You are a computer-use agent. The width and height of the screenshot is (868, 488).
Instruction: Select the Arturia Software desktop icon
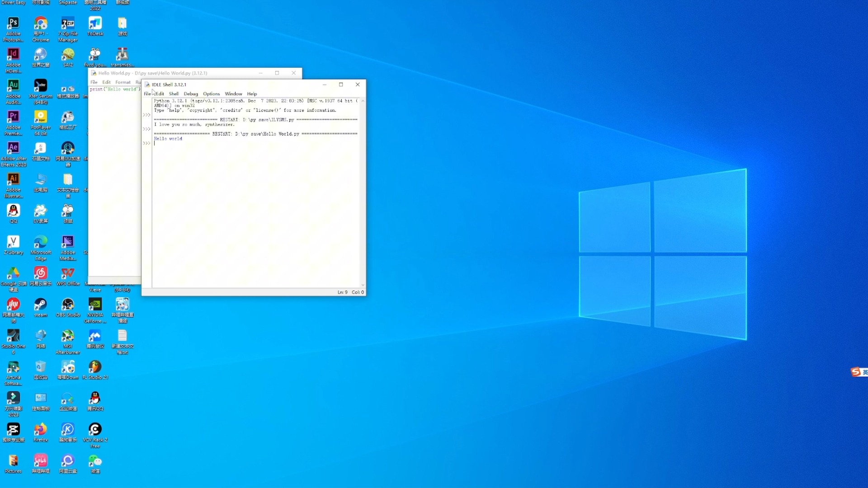click(13, 373)
